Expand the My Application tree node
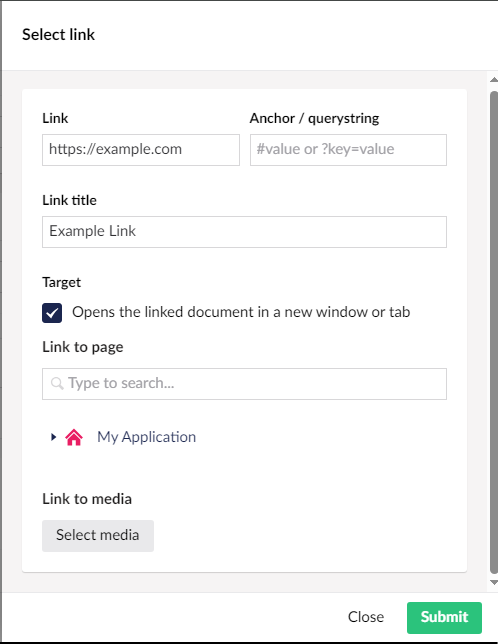 click(x=53, y=437)
